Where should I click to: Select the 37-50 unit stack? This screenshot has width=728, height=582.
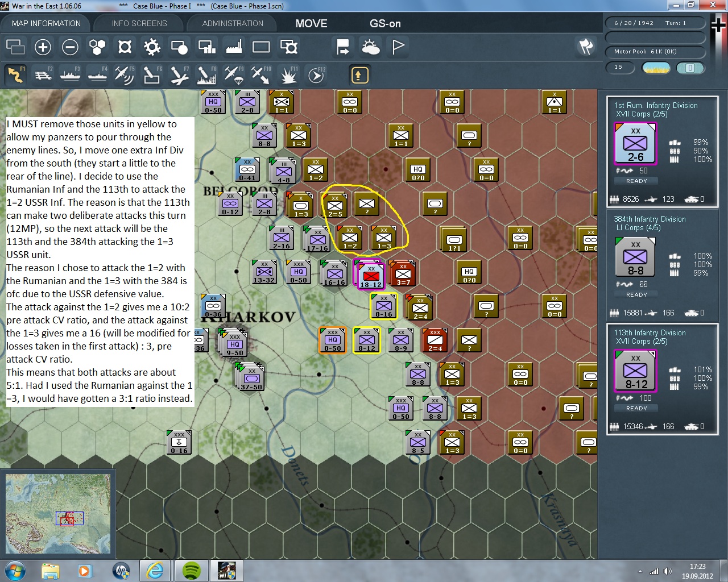coord(251,377)
